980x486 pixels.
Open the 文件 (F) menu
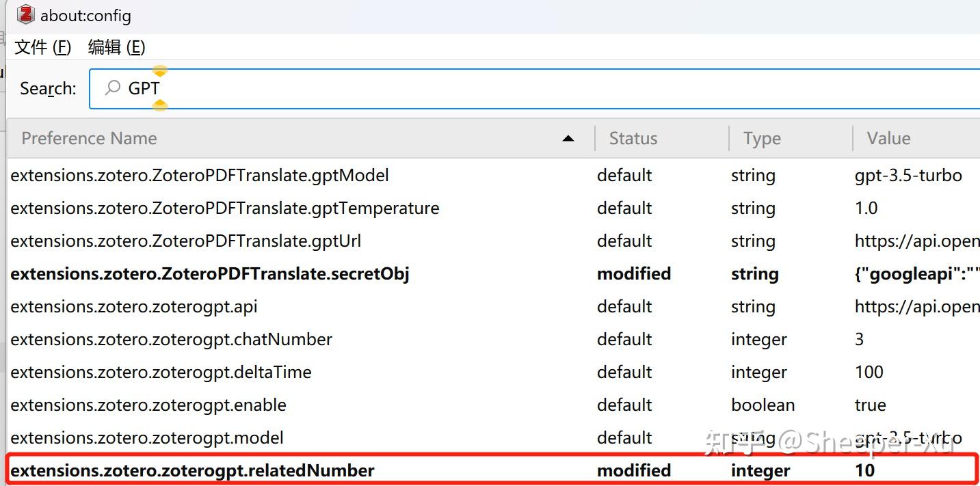42,47
